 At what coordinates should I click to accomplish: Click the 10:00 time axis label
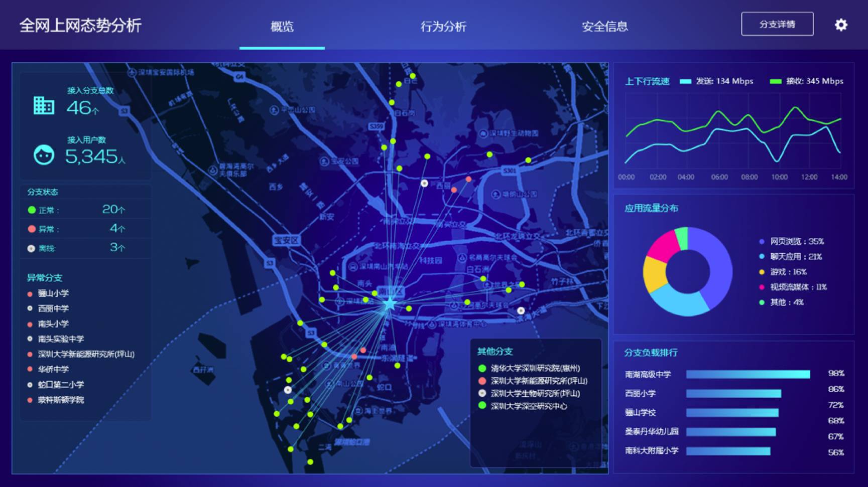pyautogui.click(x=779, y=177)
